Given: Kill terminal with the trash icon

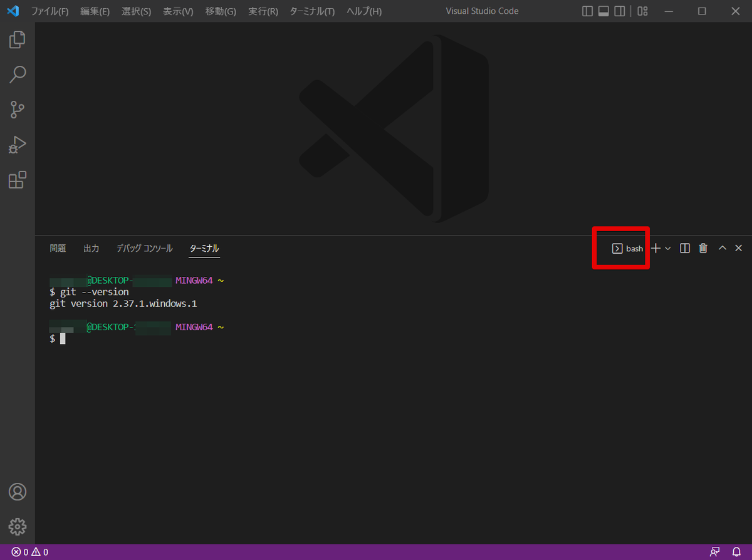Looking at the screenshot, I should point(703,249).
